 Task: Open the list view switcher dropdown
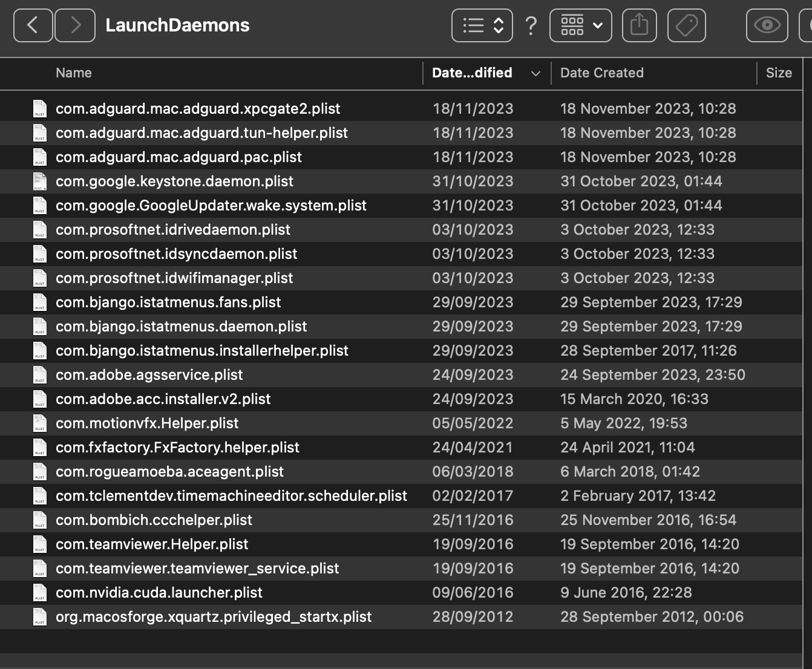click(x=482, y=25)
